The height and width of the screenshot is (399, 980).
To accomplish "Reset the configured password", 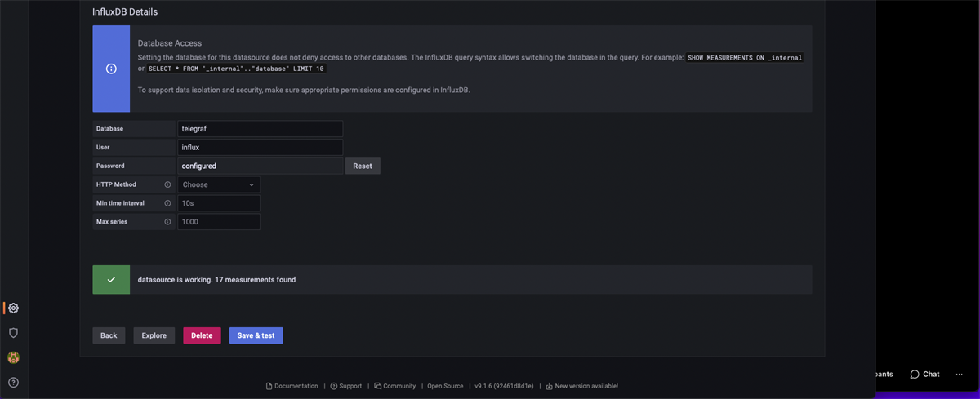I will click(363, 166).
